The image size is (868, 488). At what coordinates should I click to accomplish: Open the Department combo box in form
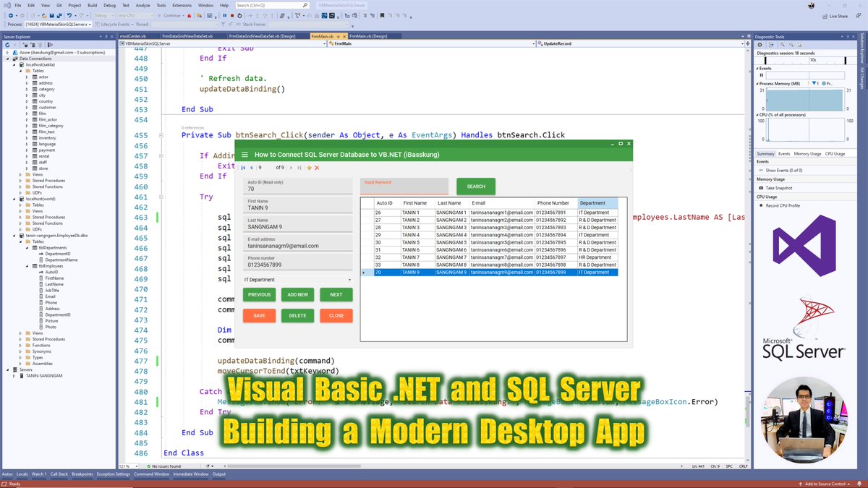pyautogui.click(x=298, y=279)
